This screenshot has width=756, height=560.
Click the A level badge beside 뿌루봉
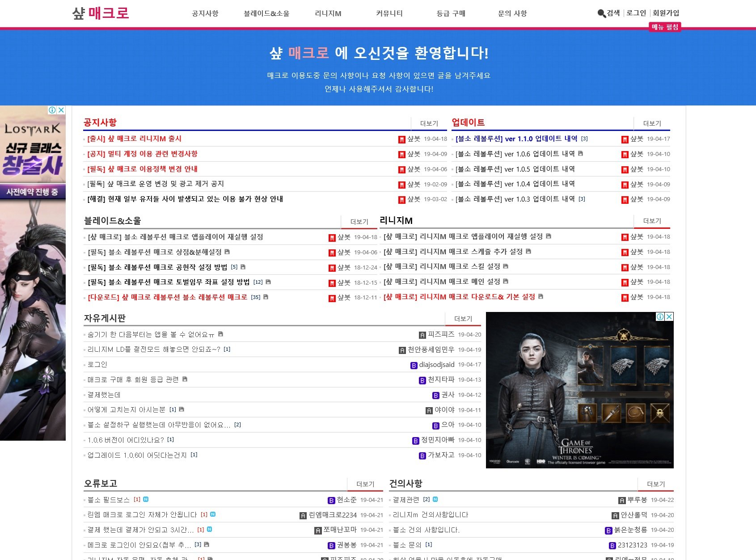point(622,501)
